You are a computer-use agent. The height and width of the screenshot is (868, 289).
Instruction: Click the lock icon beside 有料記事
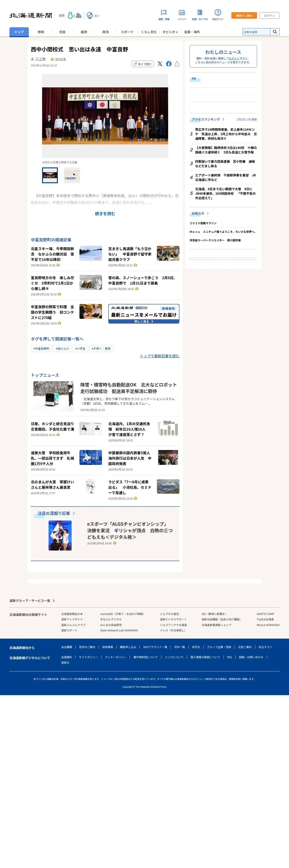coord(52,59)
